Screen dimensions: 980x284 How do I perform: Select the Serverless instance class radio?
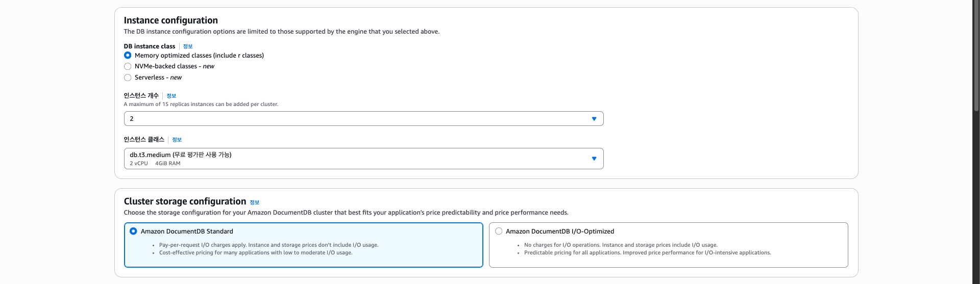coord(128,78)
